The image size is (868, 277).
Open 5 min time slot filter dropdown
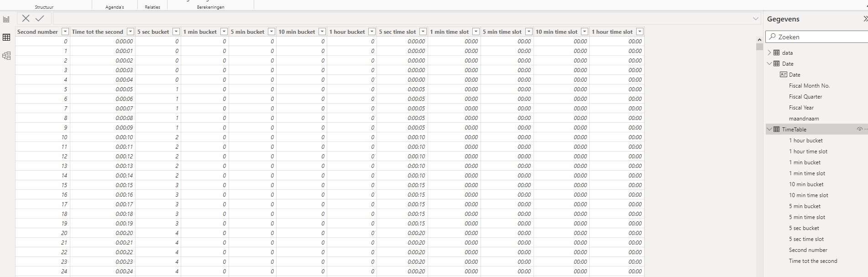(529, 31)
